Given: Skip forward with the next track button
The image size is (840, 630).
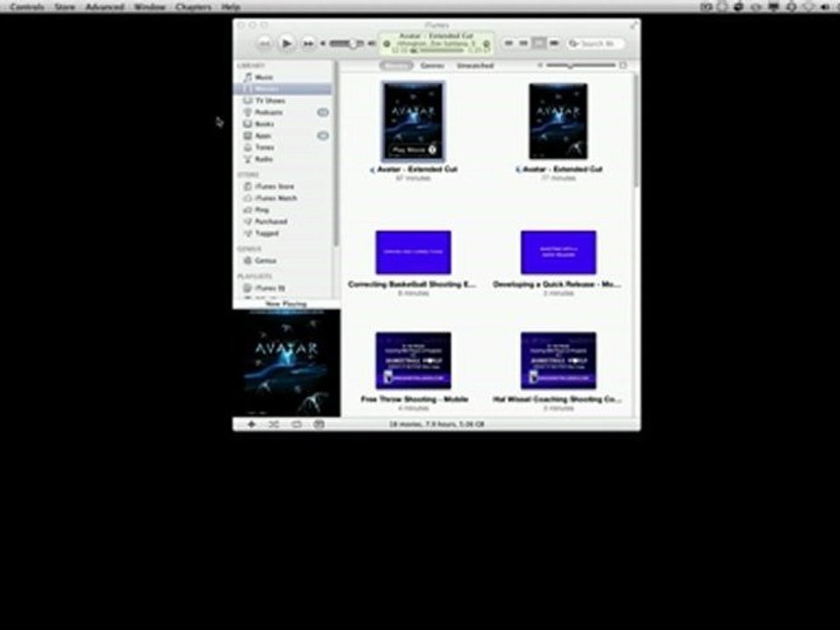Looking at the screenshot, I should (x=309, y=44).
